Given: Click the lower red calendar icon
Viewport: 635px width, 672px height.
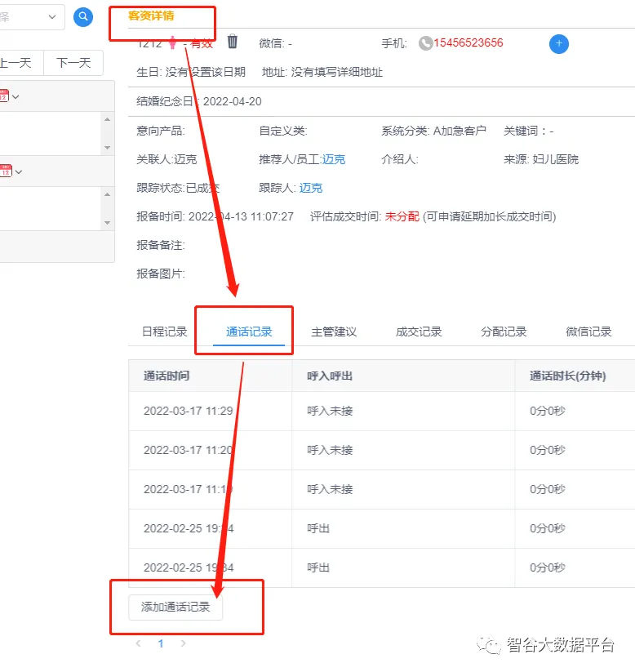Looking at the screenshot, I should tap(5, 171).
